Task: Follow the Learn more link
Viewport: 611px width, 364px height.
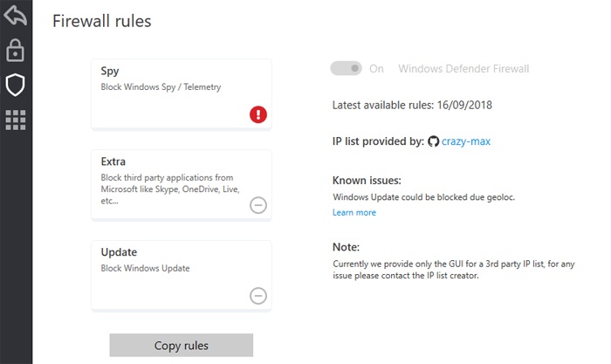Action: (354, 212)
